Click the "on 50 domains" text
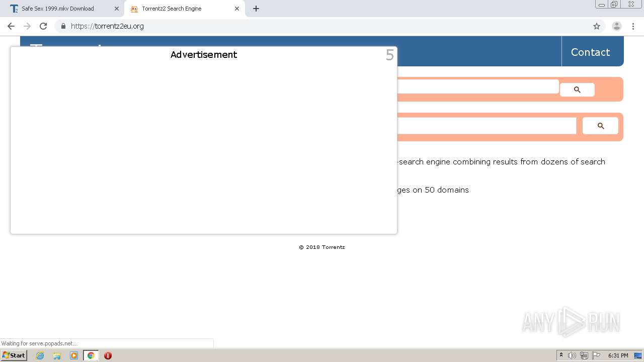The width and height of the screenshot is (644, 362). click(x=441, y=190)
